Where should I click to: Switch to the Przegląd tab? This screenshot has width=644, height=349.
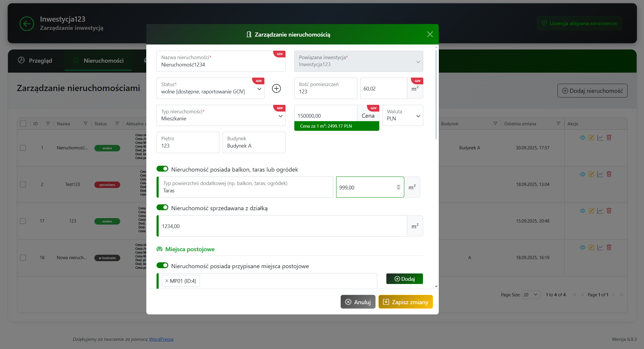[40, 61]
